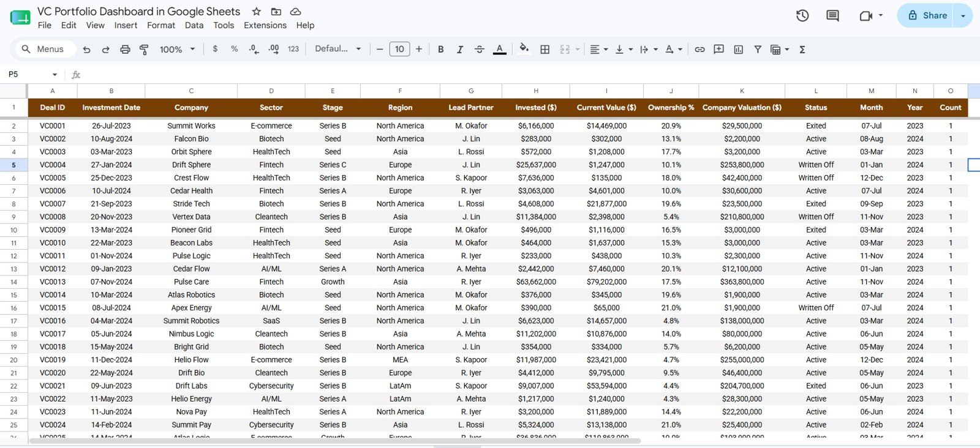The width and height of the screenshot is (980, 448).
Task: View cloud save status icon
Action: click(295, 12)
